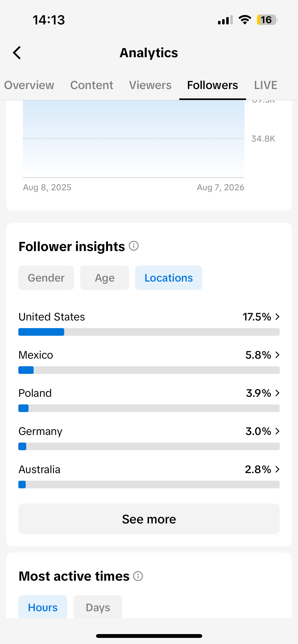Select the Age filter chip
This screenshot has height=644, width=298.
[105, 278]
